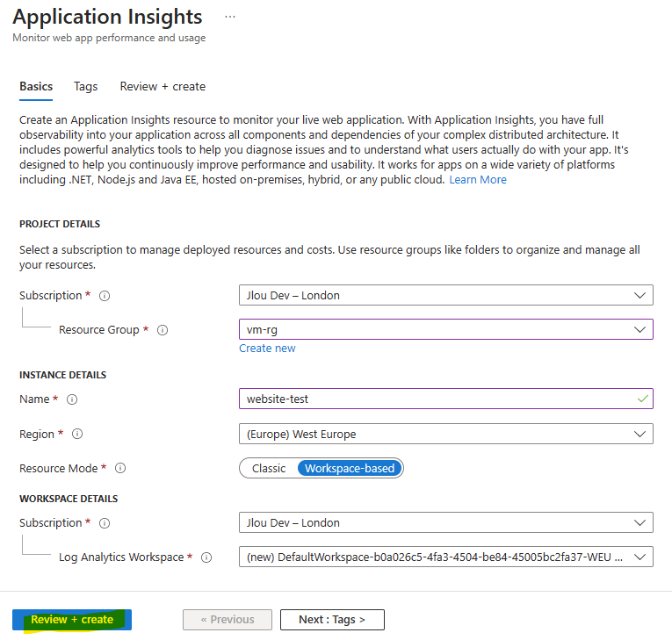This screenshot has height=640, width=672.
Task: Open the more options ellipsis beside Application Insights
Action: [x=230, y=18]
